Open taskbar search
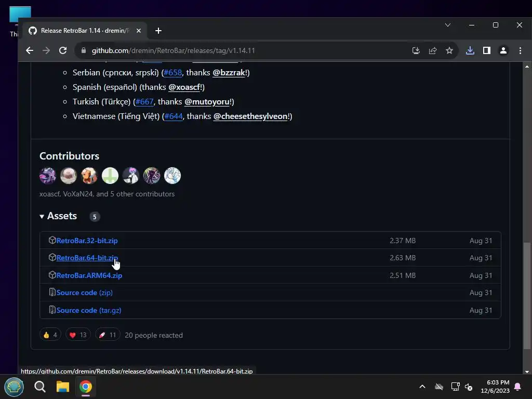 [x=40, y=387]
